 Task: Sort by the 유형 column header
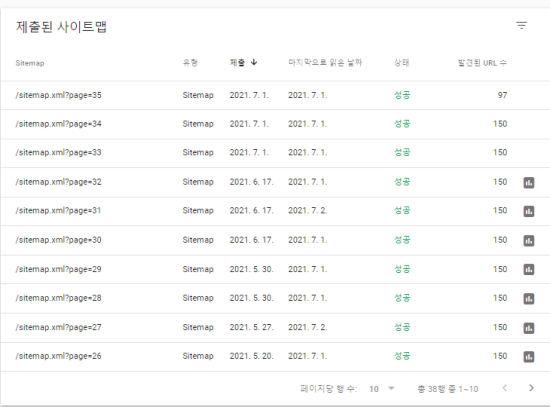(x=190, y=63)
